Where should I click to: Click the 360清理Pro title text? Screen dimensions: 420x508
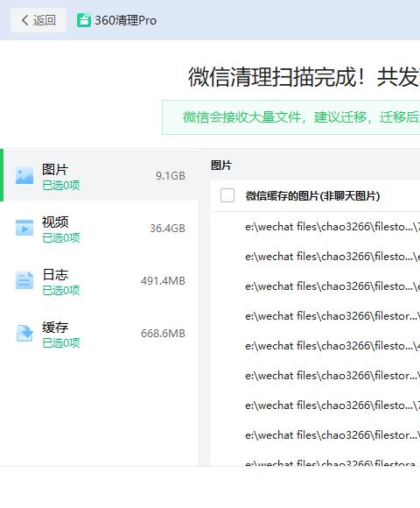click(x=125, y=20)
